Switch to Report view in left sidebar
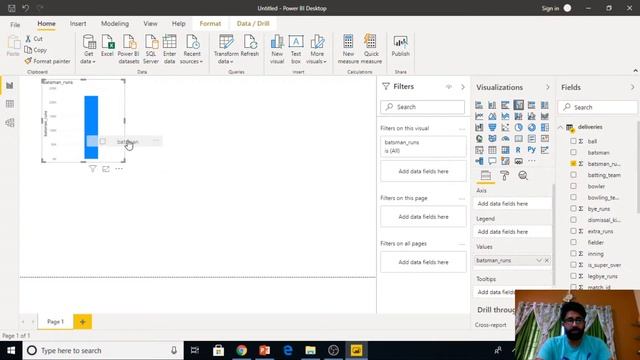 pyautogui.click(x=10, y=85)
